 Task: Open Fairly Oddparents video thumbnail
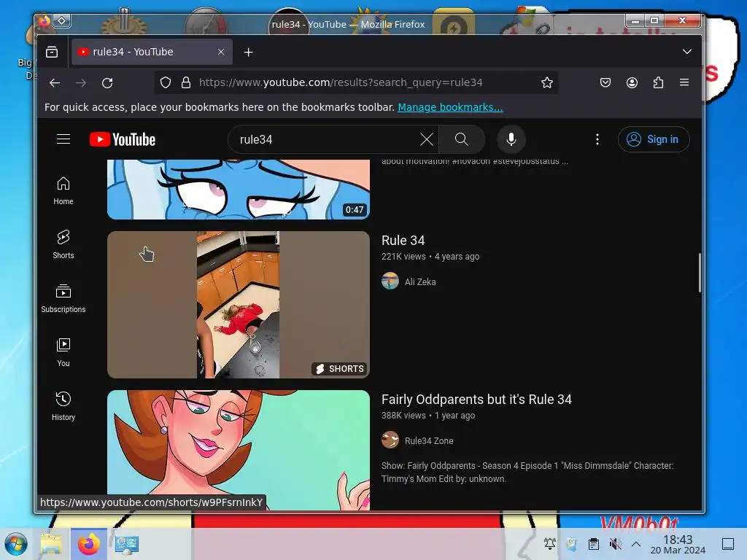tap(239, 450)
